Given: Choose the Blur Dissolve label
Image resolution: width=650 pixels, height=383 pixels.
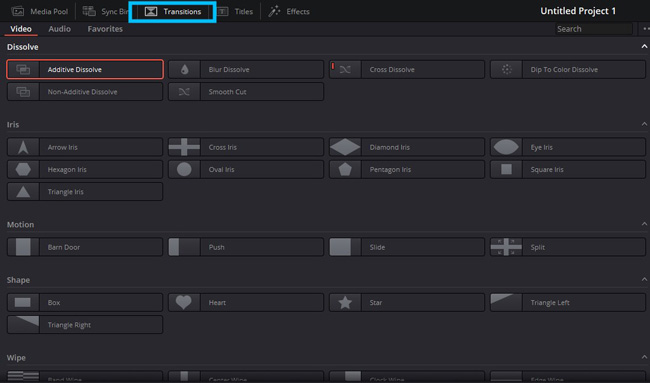Looking at the screenshot, I should (x=229, y=70).
